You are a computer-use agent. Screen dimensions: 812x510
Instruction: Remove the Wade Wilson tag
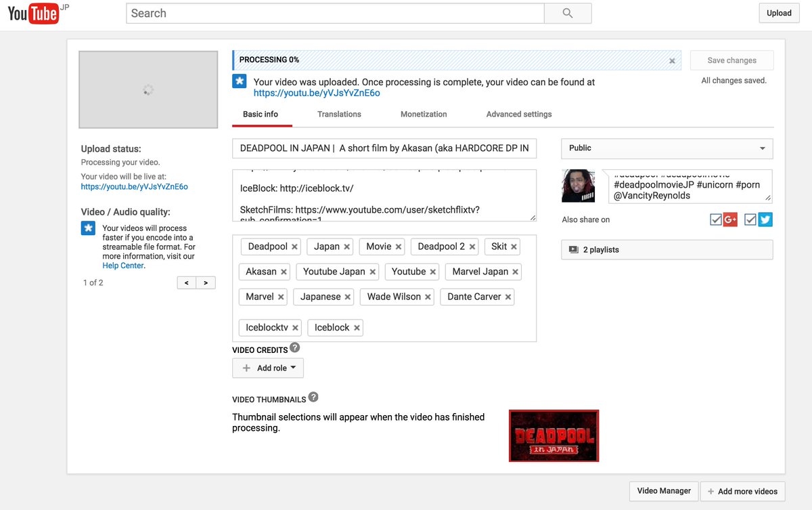coord(428,297)
